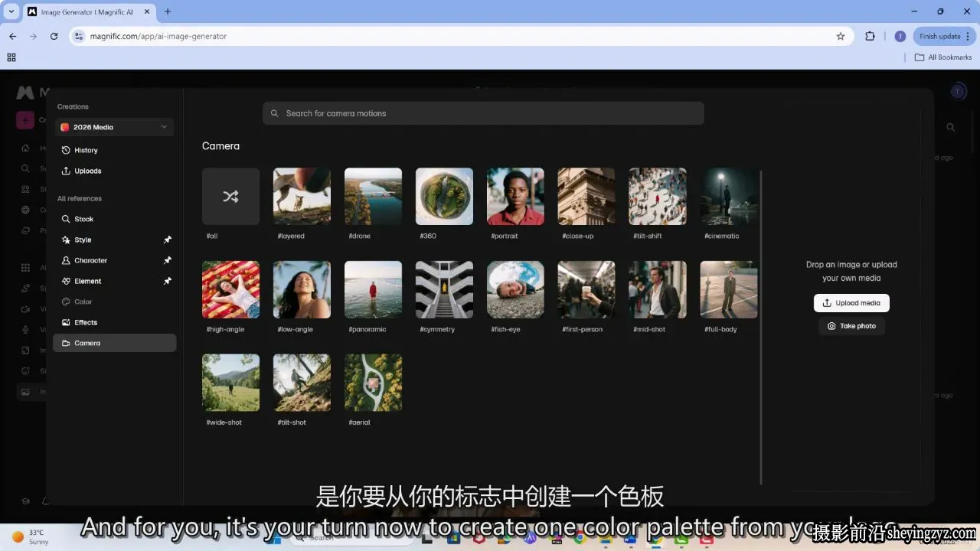Choose the #full-body camera thumbnail
The width and height of the screenshot is (980, 551).
pyautogui.click(x=729, y=289)
